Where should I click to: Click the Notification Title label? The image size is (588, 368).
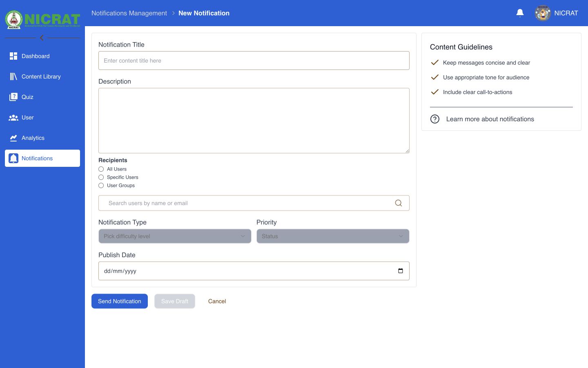pyautogui.click(x=121, y=45)
